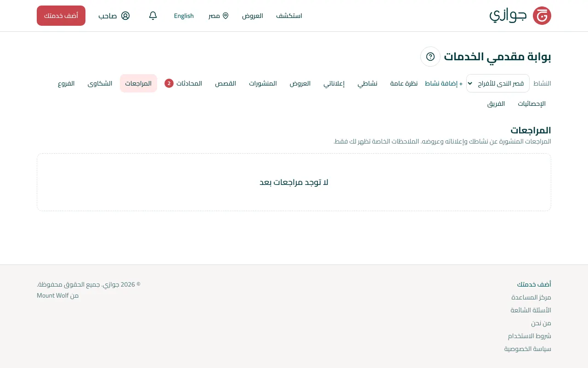
Task: Click the جوازي logo icon
Action: (542, 16)
